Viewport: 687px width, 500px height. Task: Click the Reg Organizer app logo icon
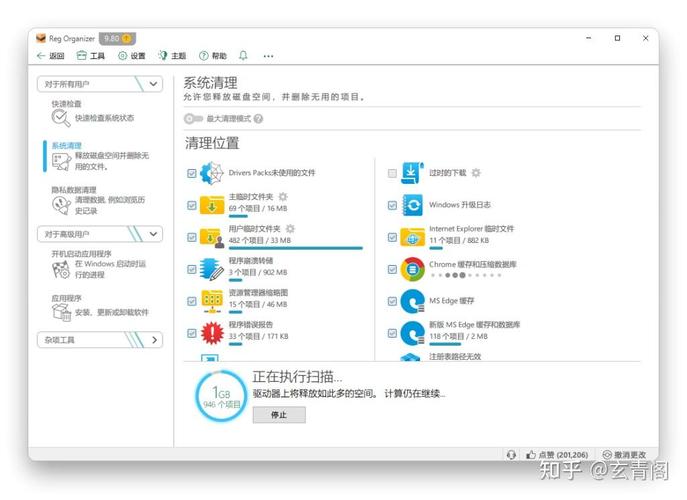(x=41, y=38)
